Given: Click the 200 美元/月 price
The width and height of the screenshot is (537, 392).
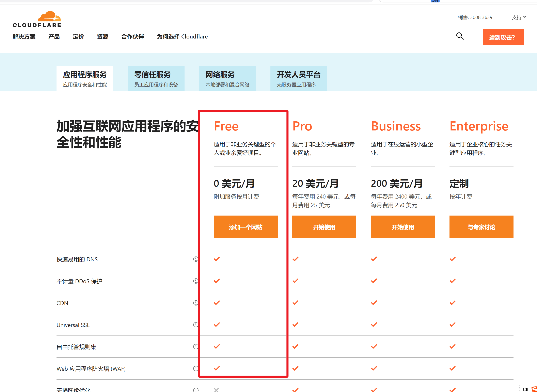Looking at the screenshot, I should (x=396, y=183).
